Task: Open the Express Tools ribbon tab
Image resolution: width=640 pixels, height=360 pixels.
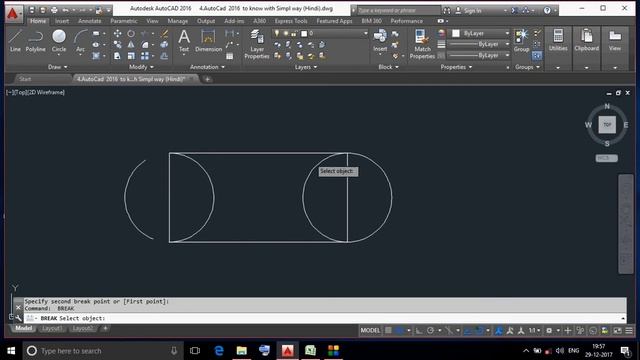Action: pos(291,21)
